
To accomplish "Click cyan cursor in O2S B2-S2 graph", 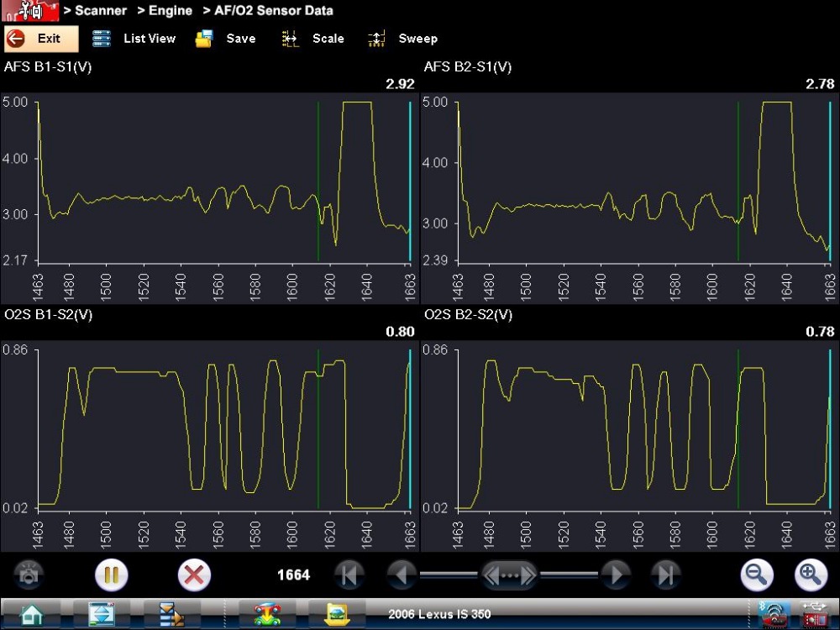I will (x=831, y=428).
